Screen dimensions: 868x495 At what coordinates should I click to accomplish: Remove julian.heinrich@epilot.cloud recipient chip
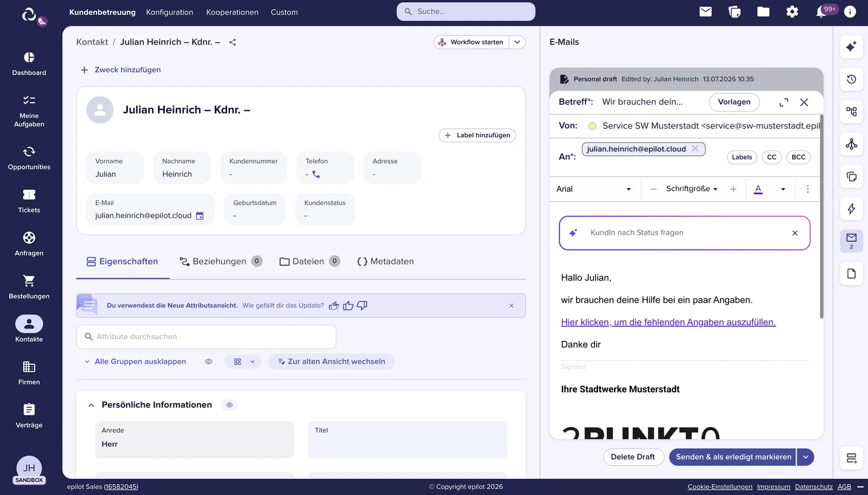[695, 149]
